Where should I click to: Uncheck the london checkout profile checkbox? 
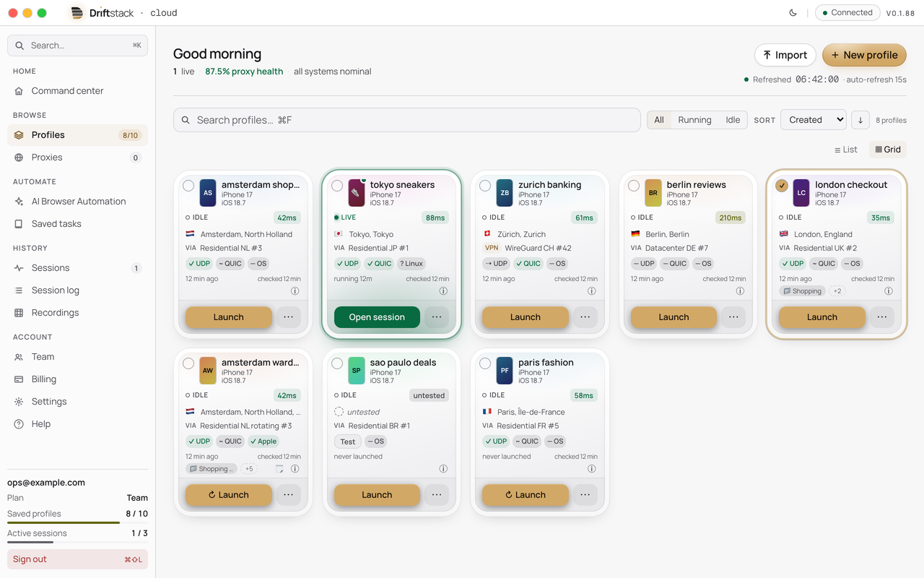click(782, 186)
